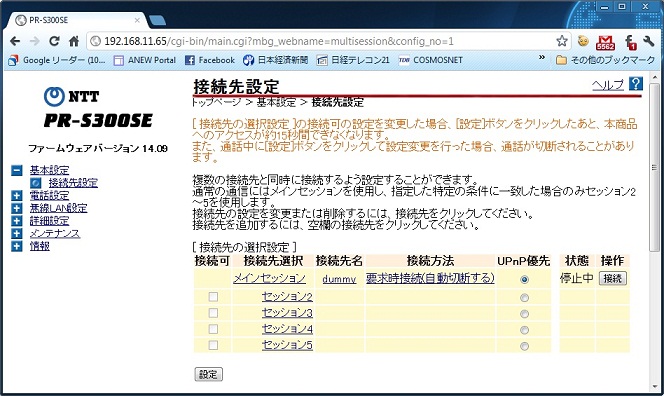The width and height of the screenshot is (664, 396).
Task: Select UPnP priority radio for セッション2
Action: pos(524,298)
